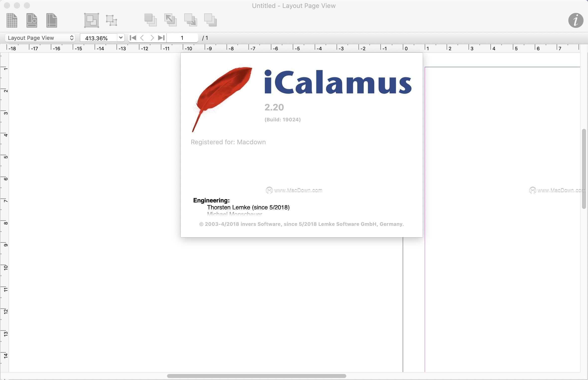Click the copyright line about Lemke Software
The height and width of the screenshot is (380, 588).
pyautogui.click(x=301, y=224)
